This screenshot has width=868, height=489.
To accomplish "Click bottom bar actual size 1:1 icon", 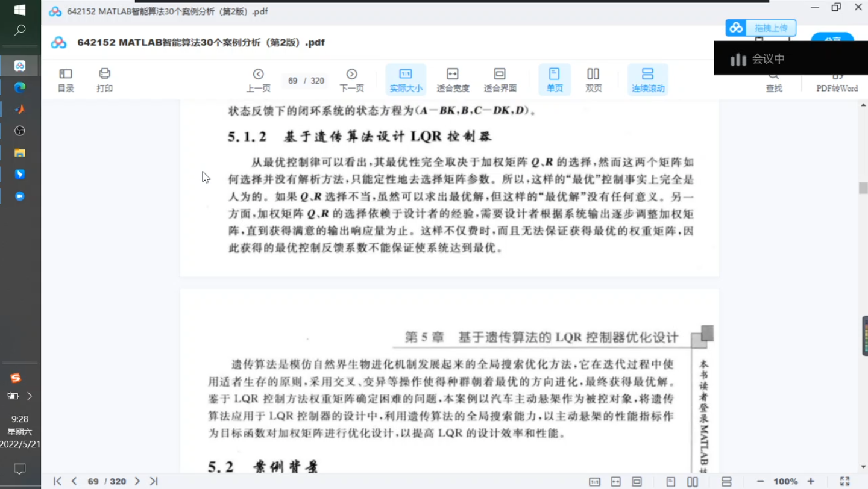I will (x=594, y=482).
